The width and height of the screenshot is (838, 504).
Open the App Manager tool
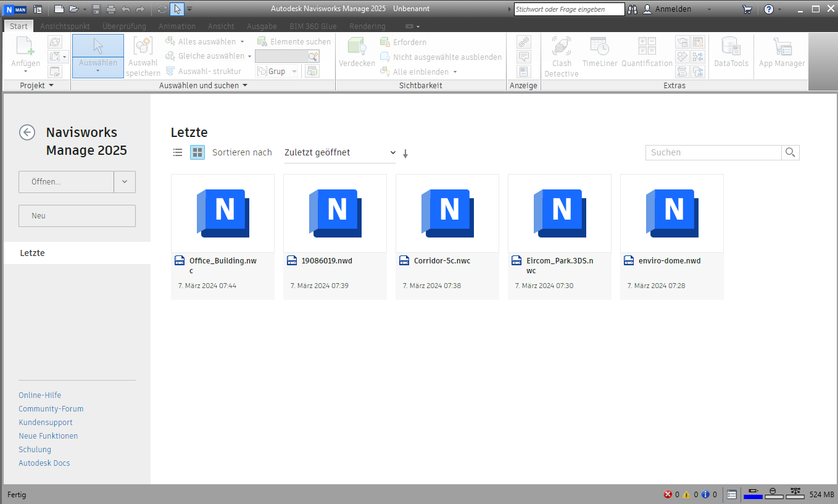coord(782,52)
